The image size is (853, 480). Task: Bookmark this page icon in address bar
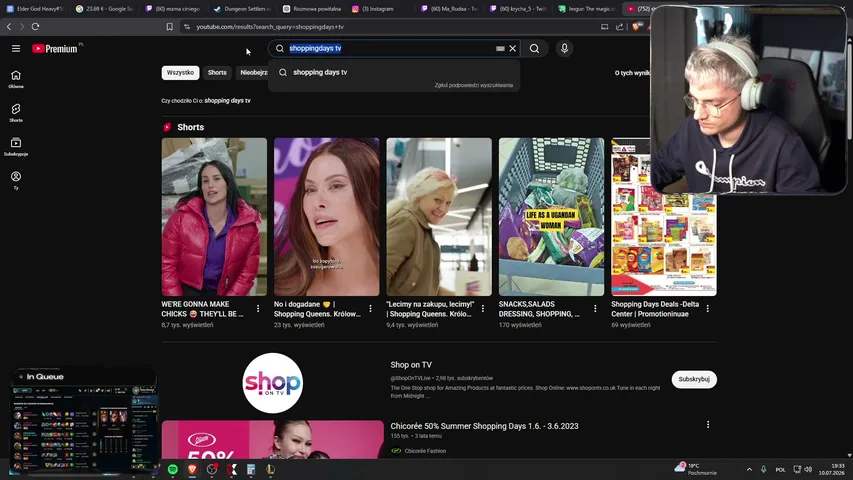(170, 27)
